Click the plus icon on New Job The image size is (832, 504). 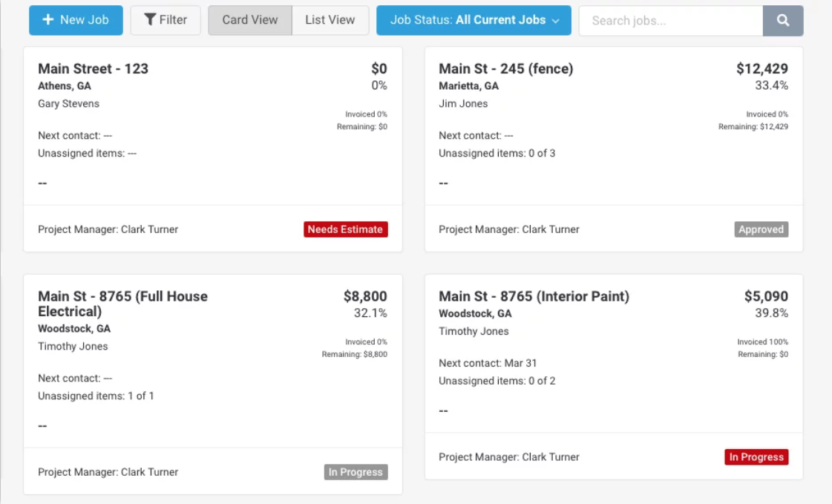50,20
